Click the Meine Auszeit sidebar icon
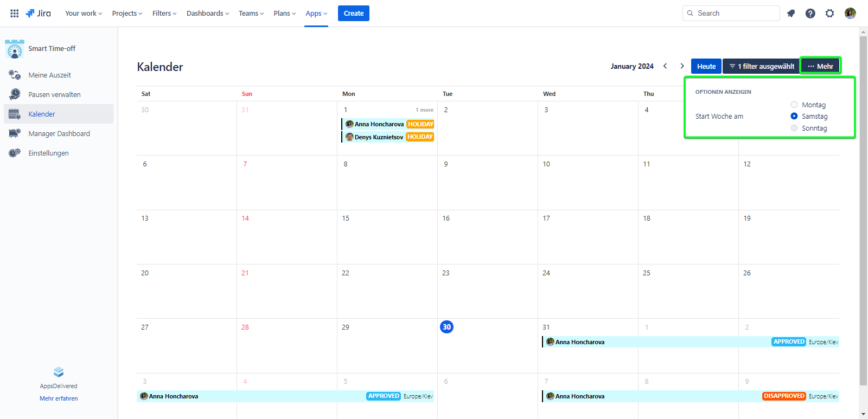Screen dimensions: 868x419 (x=15, y=75)
